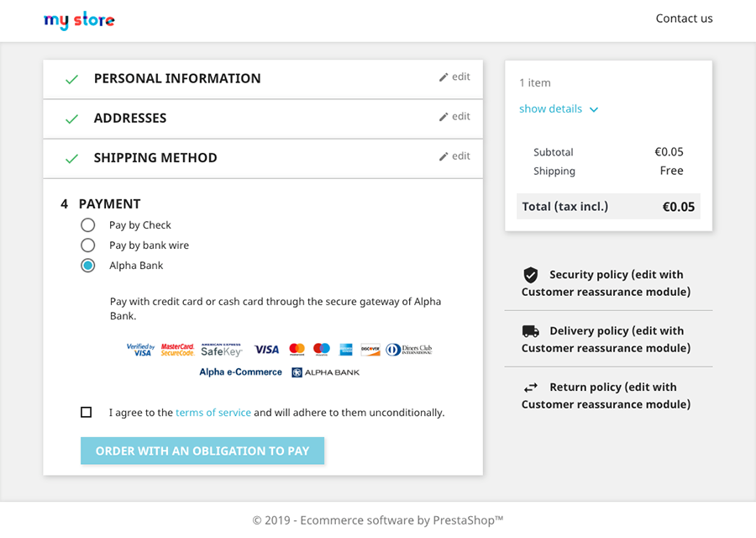Screen dimensions: 756x538
Task: Tick the terms of service agreement checkbox
Action: pyautogui.click(x=87, y=413)
